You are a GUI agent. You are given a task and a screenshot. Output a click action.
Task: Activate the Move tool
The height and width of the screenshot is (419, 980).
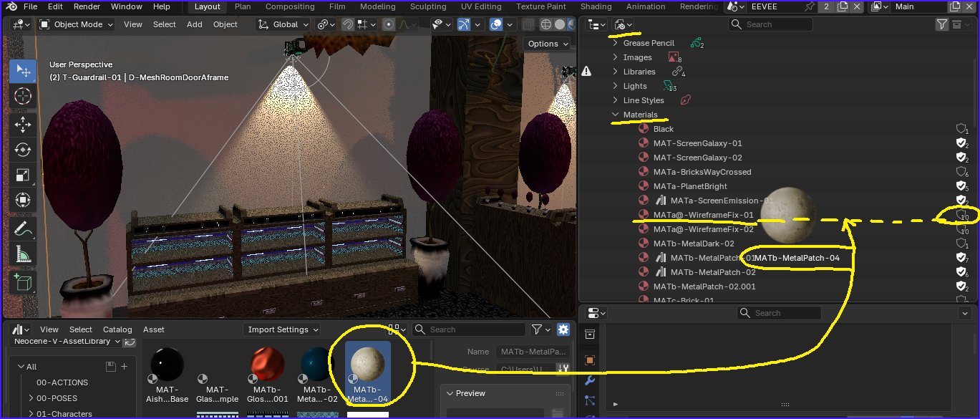tap(23, 125)
